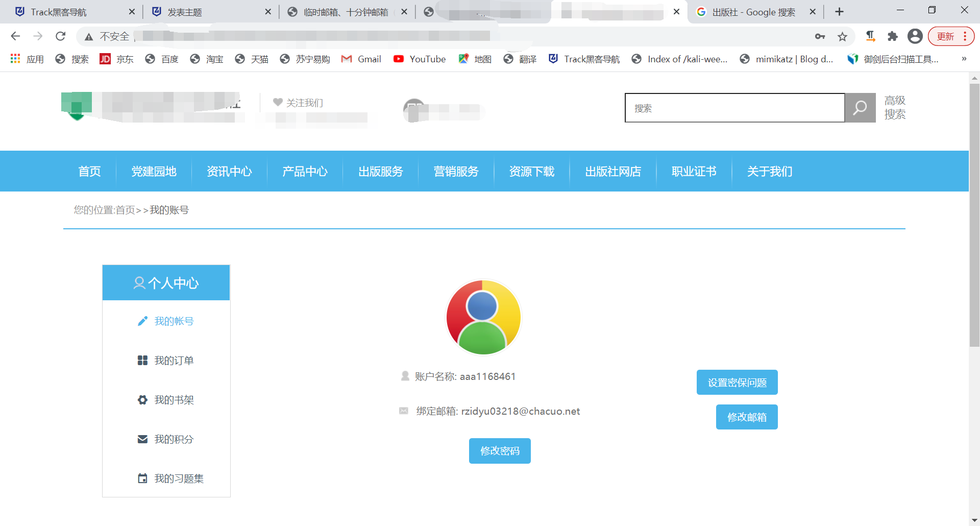Open the 地图 maps bookmark
The height and width of the screenshot is (526, 980).
click(475, 59)
